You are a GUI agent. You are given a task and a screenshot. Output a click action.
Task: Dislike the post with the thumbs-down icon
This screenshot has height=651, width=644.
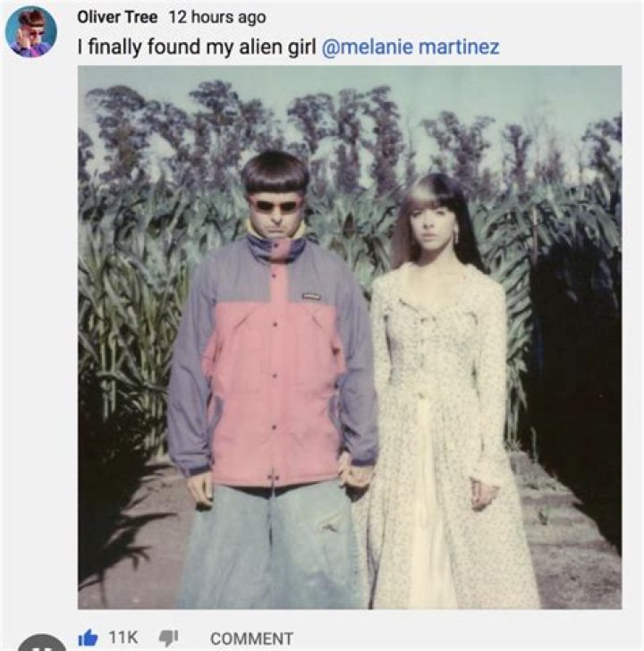[168, 637]
